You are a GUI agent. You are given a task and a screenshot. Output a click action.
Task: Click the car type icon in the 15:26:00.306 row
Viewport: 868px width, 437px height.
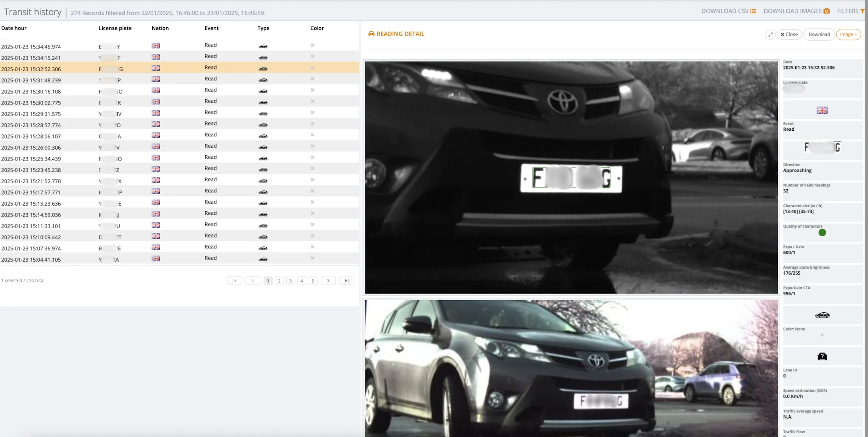point(263,147)
